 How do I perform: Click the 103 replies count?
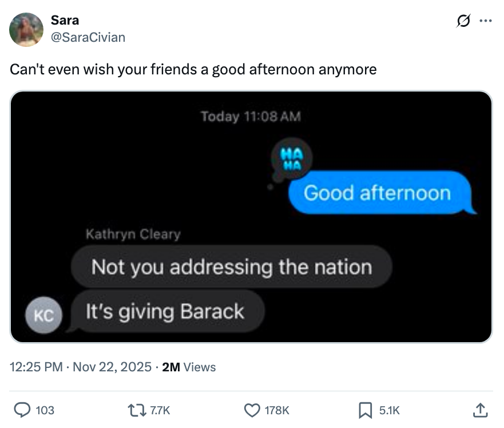tap(45, 410)
